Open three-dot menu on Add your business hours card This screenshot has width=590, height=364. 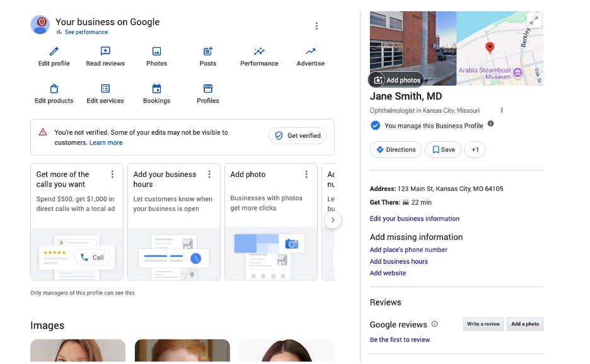pyautogui.click(x=209, y=174)
